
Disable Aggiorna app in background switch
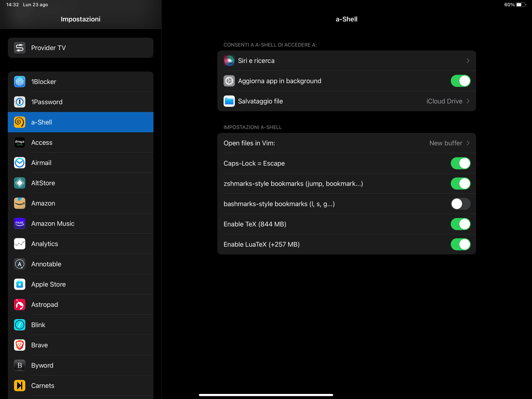pos(460,81)
